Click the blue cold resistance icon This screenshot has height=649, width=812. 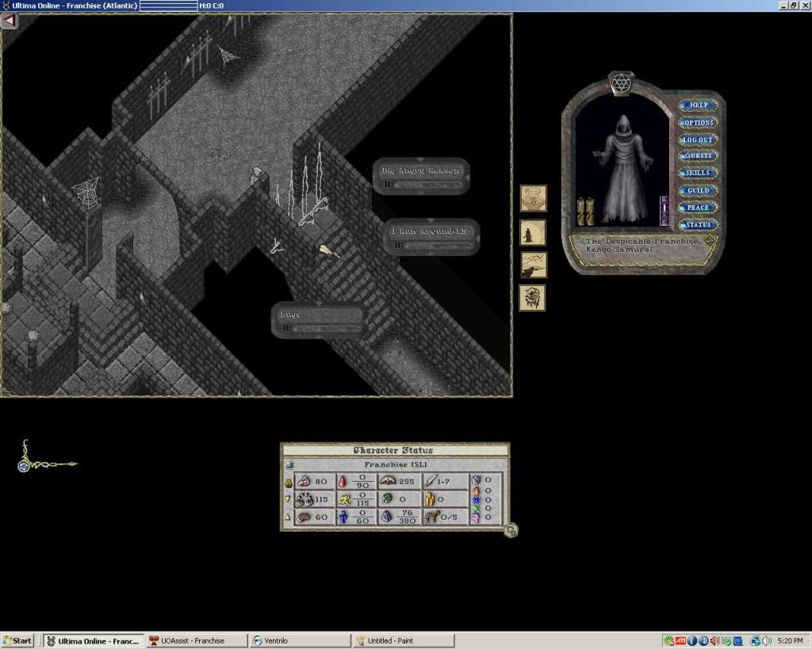(476, 499)
